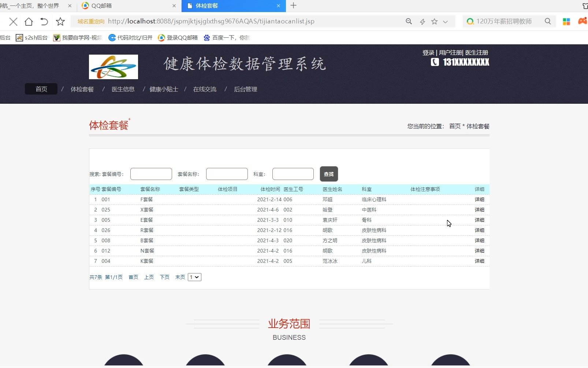Select the 袁庆轩 doctor name cell

pos(330,220)
